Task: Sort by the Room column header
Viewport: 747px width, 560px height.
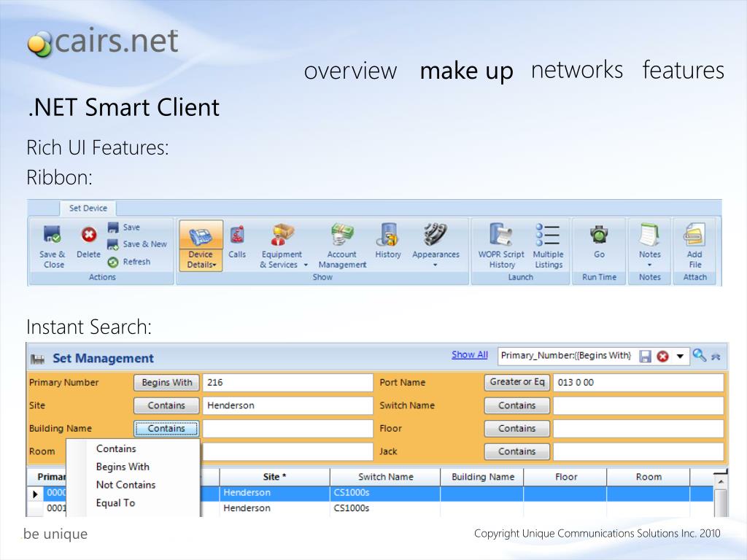Action: (x=649, y=477)
